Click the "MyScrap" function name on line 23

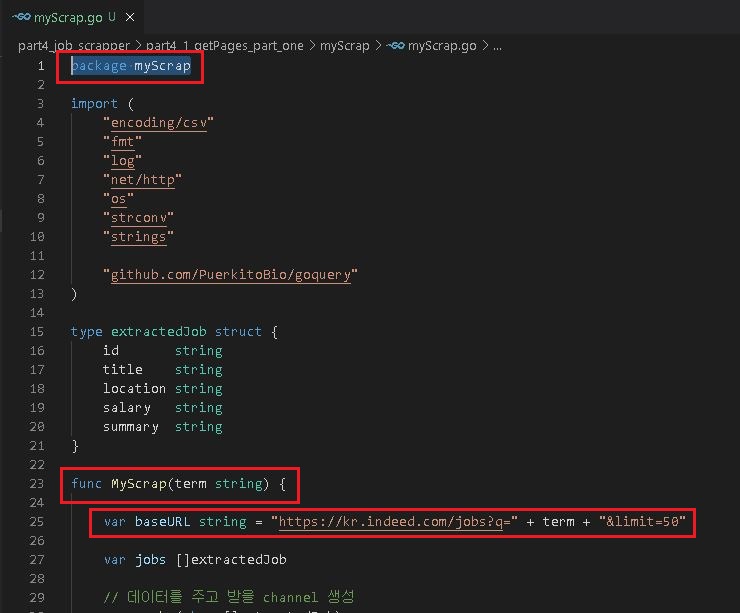pyautogui.click(x=139, y=484)
